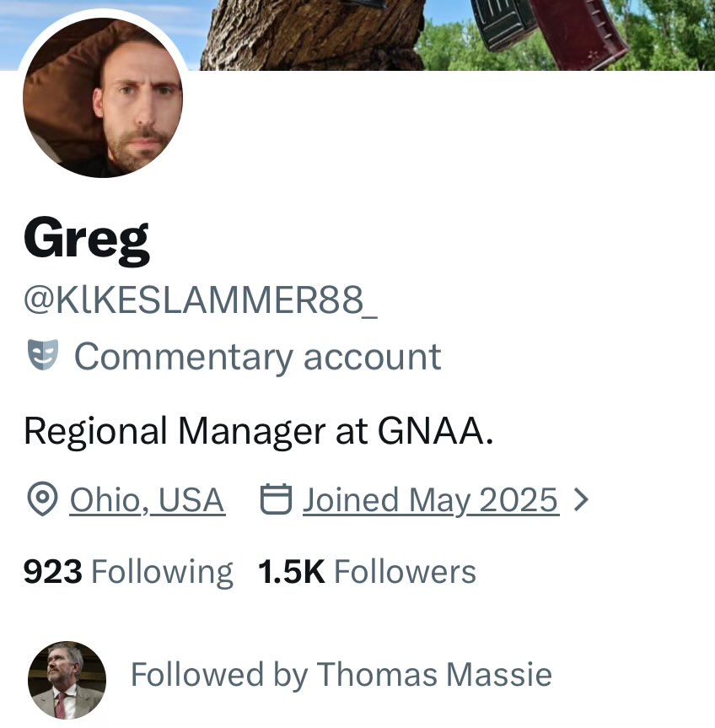Viewport: 715px width, 728px height.
Task: Open Thomas Massie's small follower avatar
Action: click(67, 680)
